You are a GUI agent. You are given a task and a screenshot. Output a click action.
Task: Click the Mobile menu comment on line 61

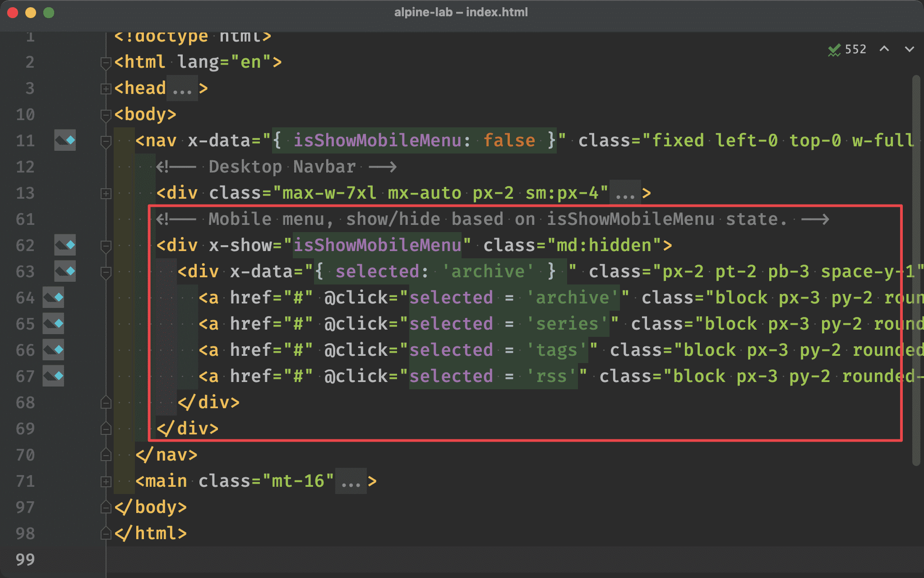point(493,219)
